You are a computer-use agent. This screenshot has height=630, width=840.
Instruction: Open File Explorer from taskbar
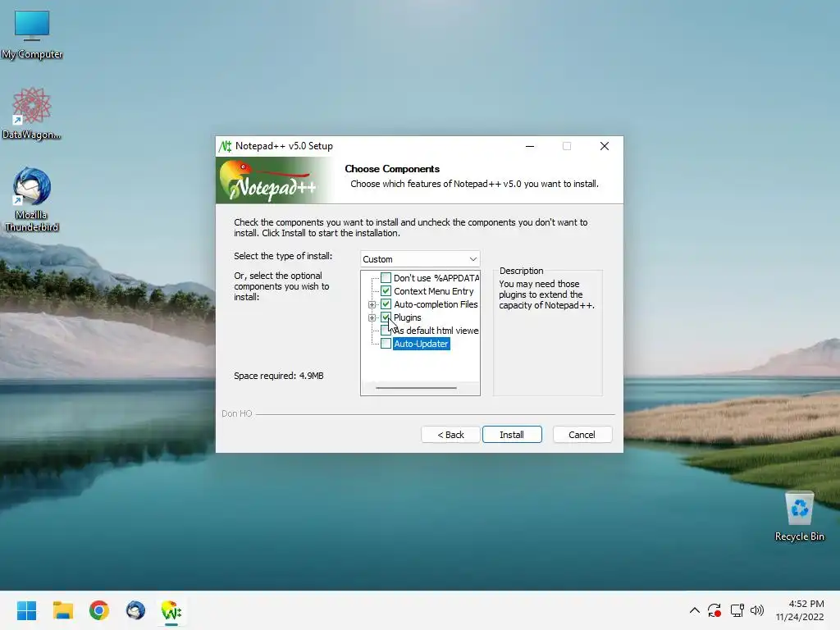click(62, 610)
